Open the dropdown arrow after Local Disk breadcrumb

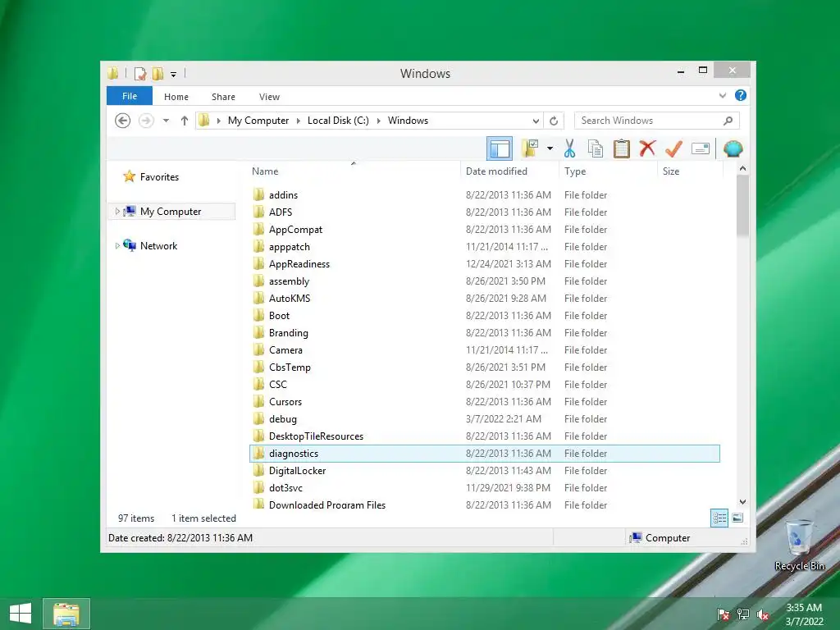[378, 121]
